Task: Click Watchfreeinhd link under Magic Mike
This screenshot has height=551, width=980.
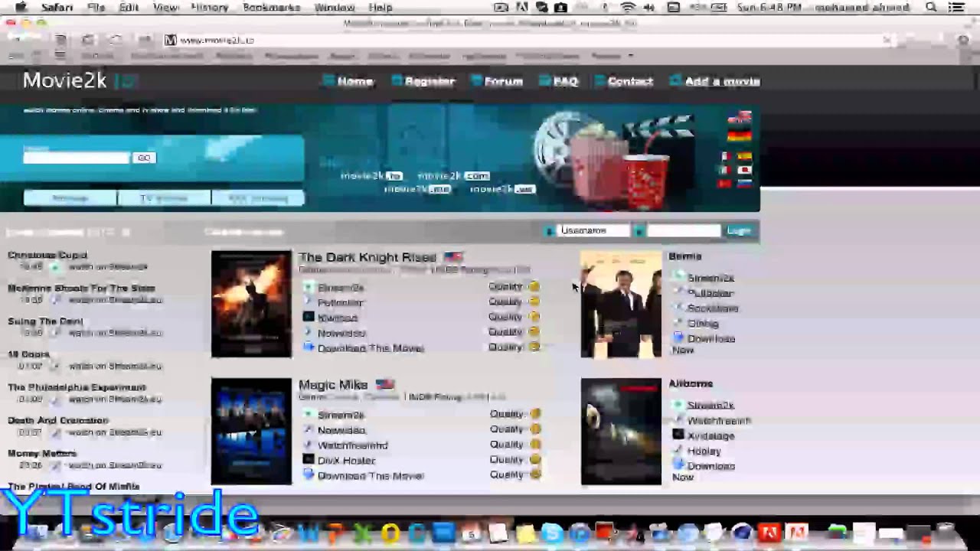Action: point(353,445)
